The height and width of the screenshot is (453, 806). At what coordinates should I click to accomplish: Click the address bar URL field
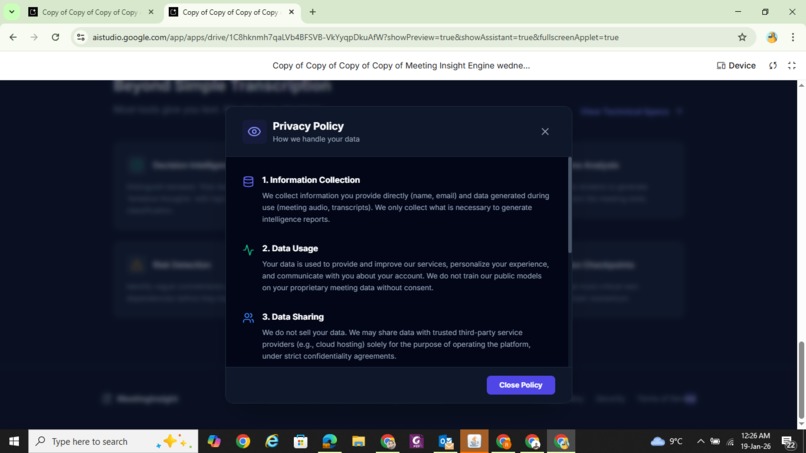pyautogui.click(x=355, y=37)
